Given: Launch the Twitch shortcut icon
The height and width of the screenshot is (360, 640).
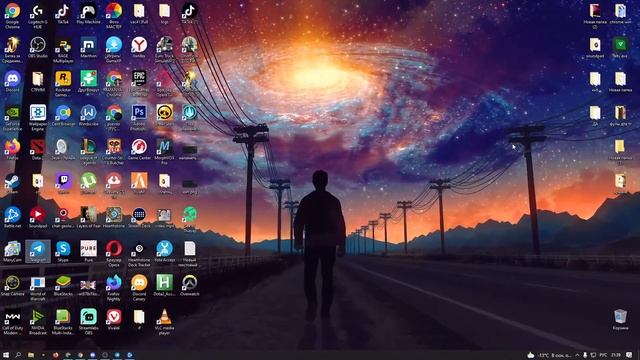Looking at the screenshot, I should click(63, 184).
